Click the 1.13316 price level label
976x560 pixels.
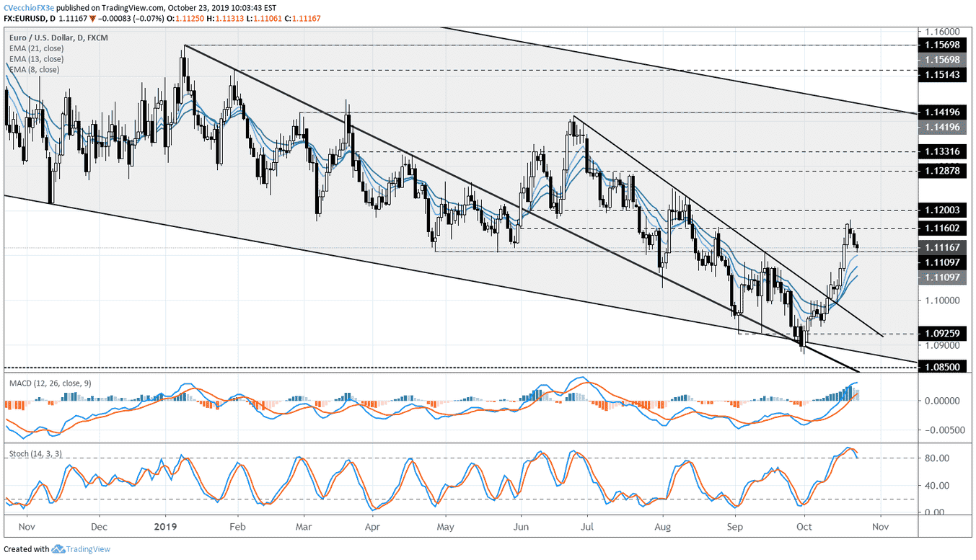[944, 151]
